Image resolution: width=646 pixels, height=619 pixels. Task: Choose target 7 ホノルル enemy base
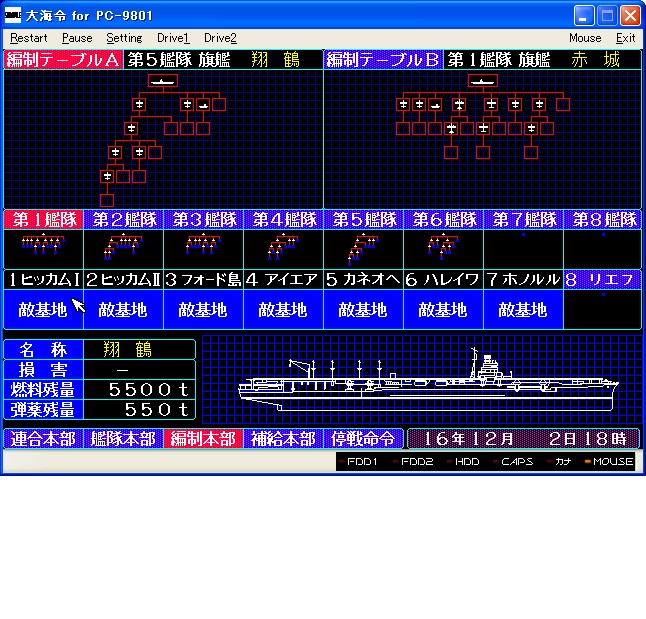523,309
